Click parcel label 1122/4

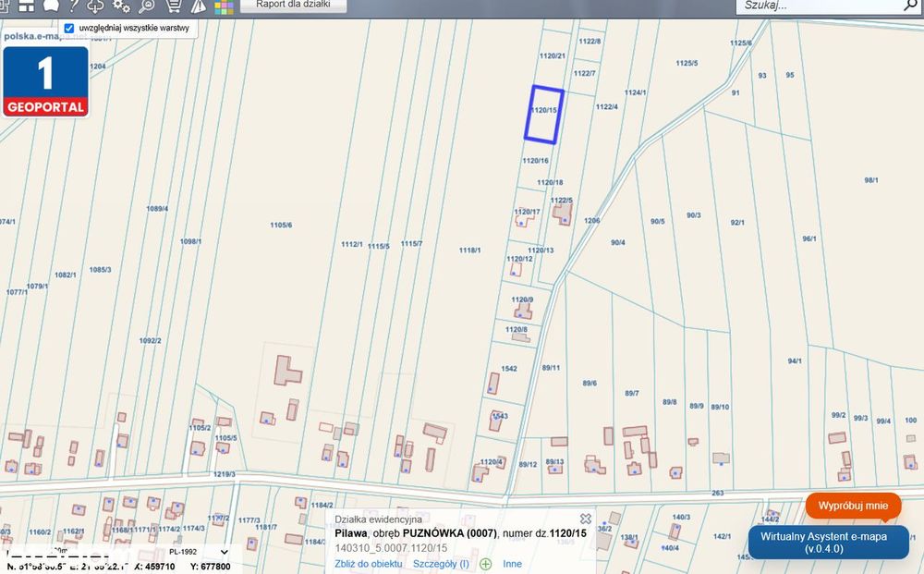click(607, 107)
